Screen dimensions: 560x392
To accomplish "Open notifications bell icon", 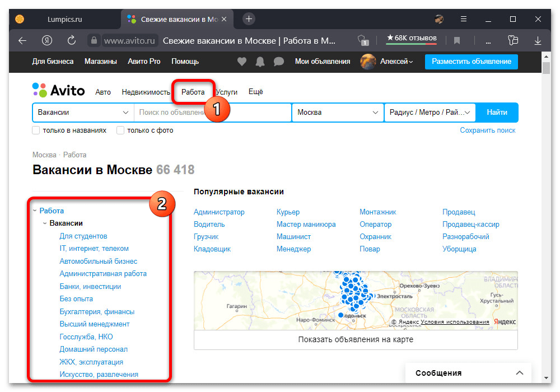I will [260, 62].
